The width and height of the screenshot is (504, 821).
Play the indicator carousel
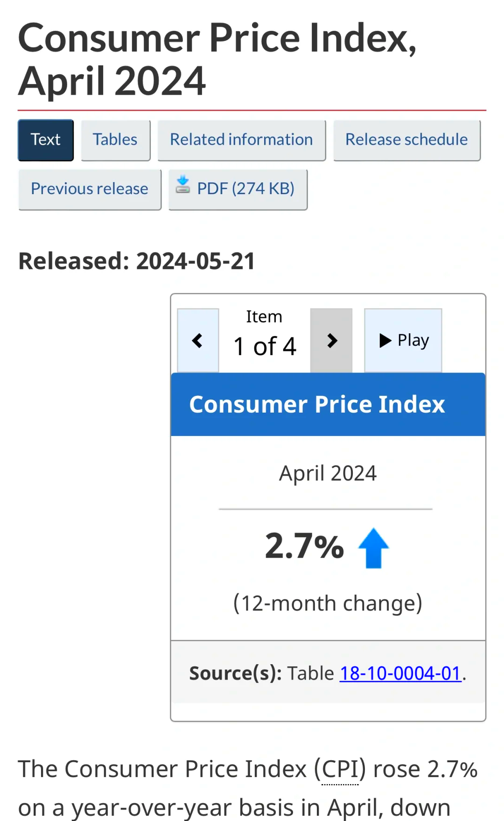click(x=403, y=340)
